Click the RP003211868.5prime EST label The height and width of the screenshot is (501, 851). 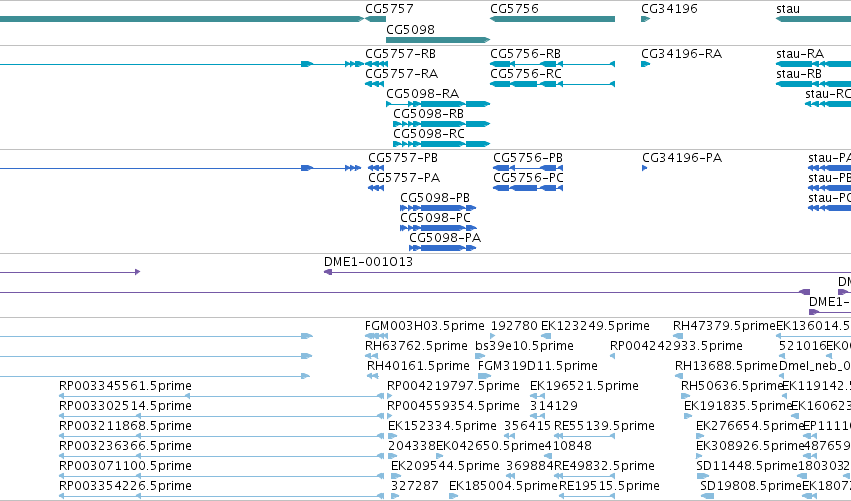coord(125,427)
